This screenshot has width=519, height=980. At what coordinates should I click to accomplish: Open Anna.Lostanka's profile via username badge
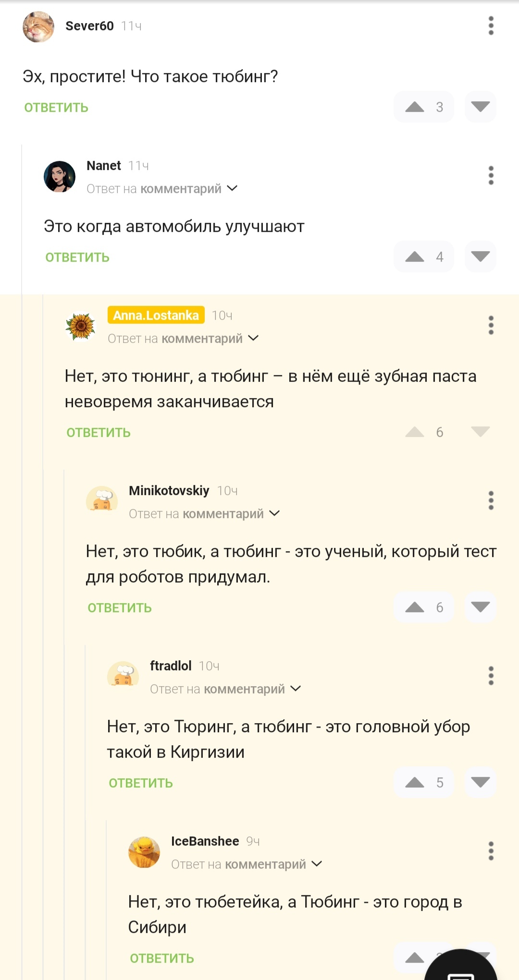click(x=156, y=315)
